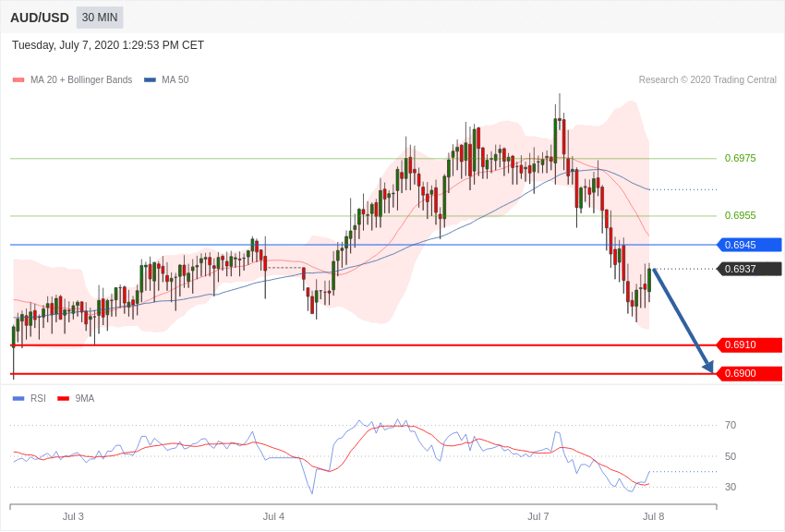This screenshot has width=785, height=532.
Task: Click the RSI 30 axis label
Action: tap(731, 487)
